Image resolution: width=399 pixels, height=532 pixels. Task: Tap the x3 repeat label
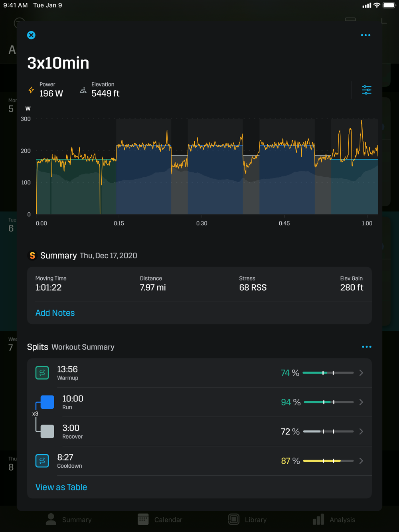[35, 414]
